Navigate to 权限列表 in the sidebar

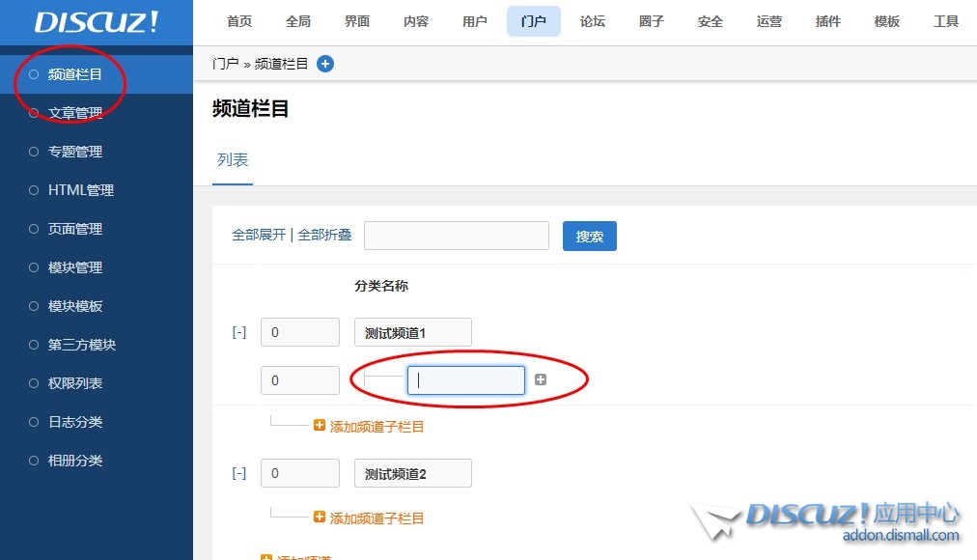pos(75,383)
